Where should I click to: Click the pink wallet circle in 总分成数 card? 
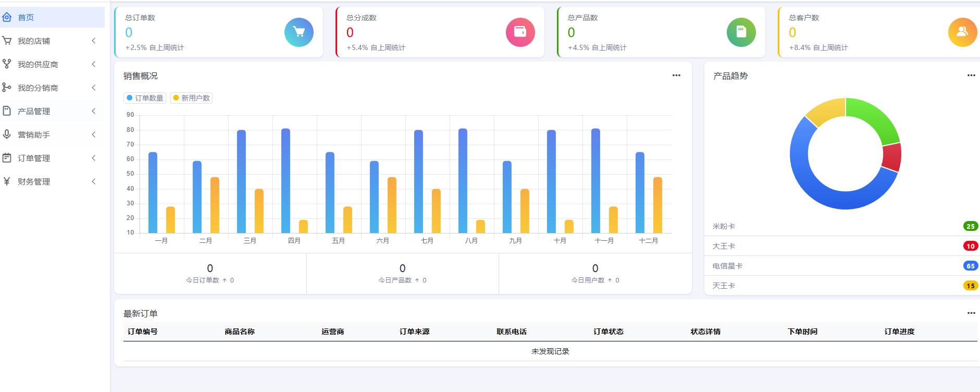pos(520,32)
